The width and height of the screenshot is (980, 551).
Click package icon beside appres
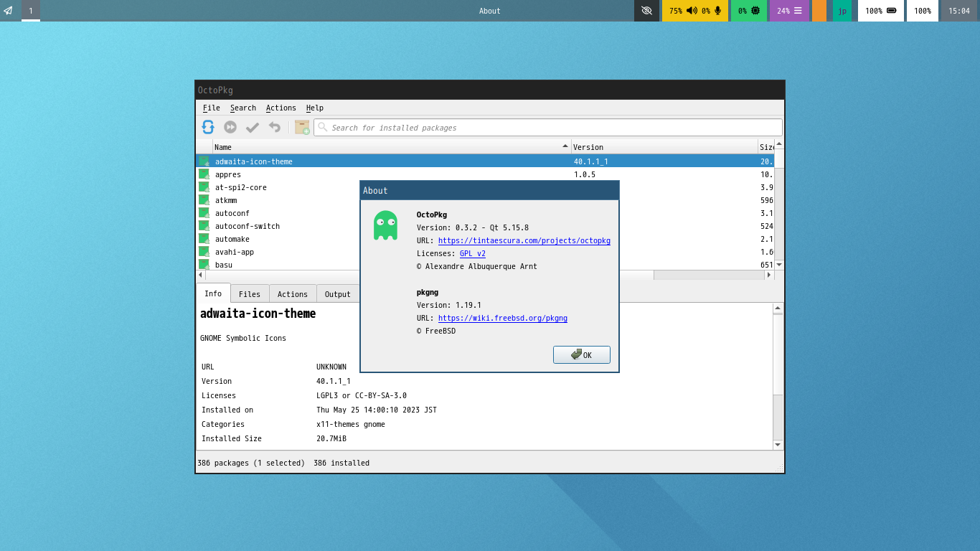coord(204,174)
